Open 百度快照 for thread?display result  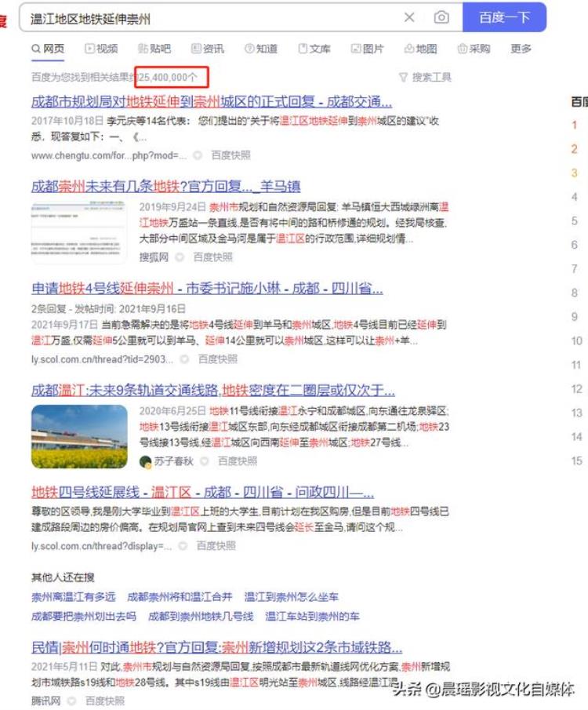[x=216, y=546]
